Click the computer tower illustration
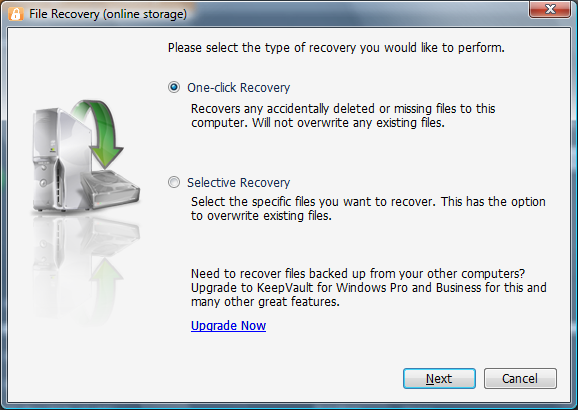Screen dimensions: 578x411 (61, 159)
